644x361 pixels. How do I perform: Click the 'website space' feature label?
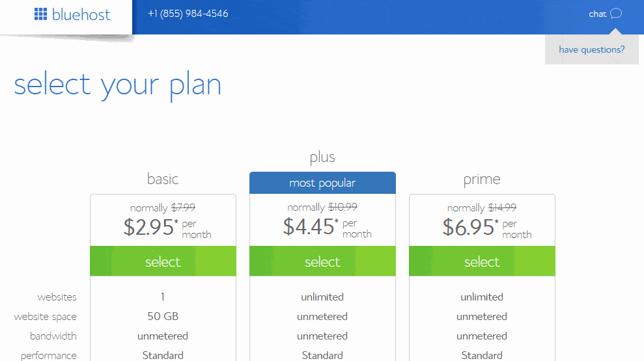pyautogui.click(x=45, y=317)
